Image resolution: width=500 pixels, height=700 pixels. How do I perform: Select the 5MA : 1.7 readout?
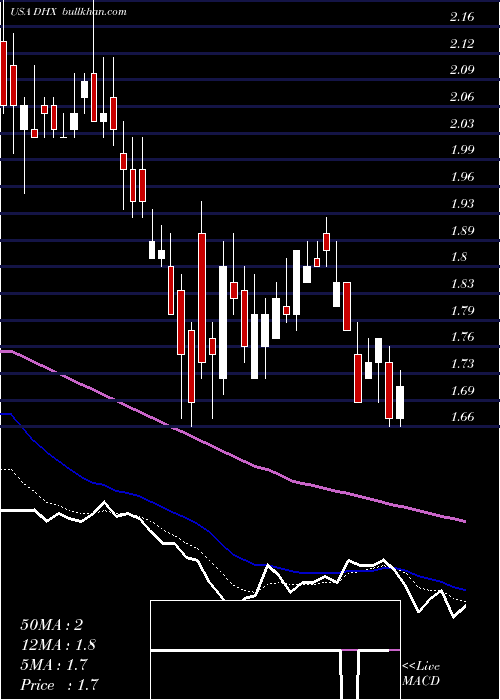(x=55, y=665)
